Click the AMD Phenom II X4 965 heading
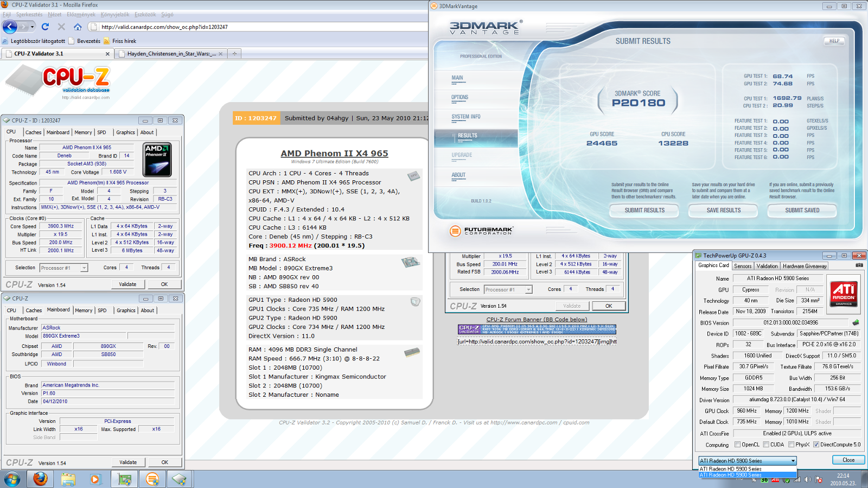 coord(334,154)
